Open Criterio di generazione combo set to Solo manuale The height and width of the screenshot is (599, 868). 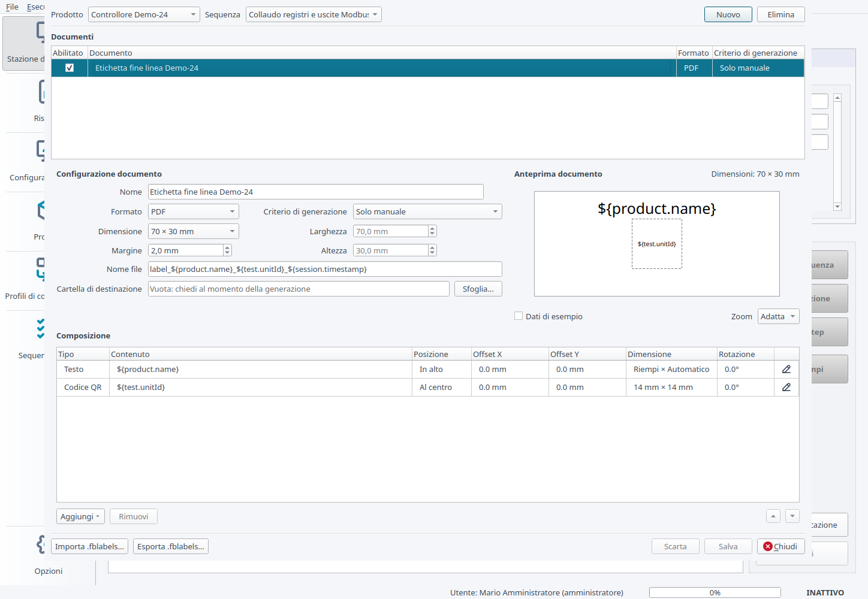[x=427, y=211]
